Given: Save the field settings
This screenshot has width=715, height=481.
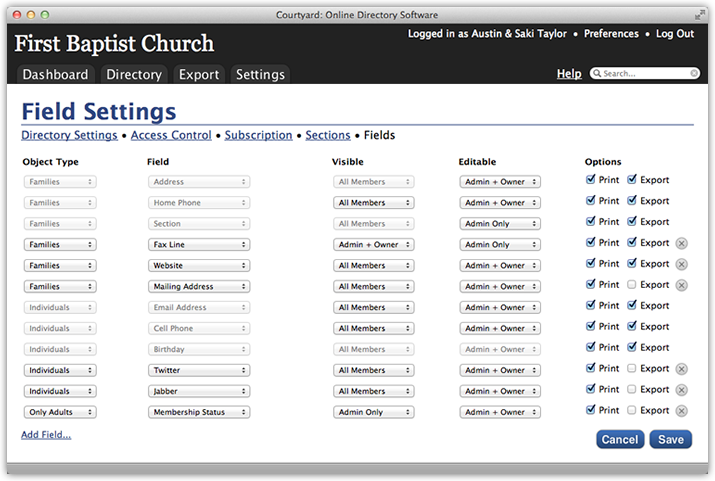Looking at the screenshot, I should 671,440.
